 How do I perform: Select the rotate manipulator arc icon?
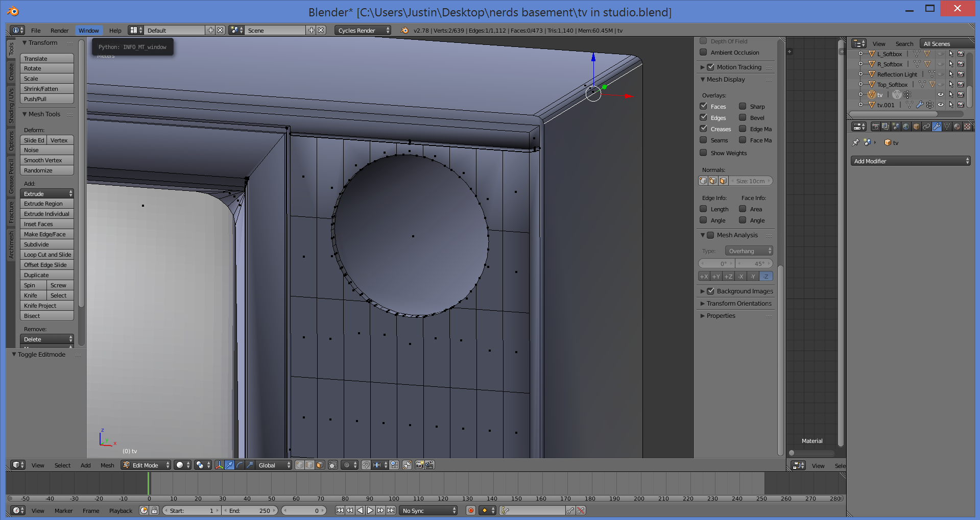point(240,465)
